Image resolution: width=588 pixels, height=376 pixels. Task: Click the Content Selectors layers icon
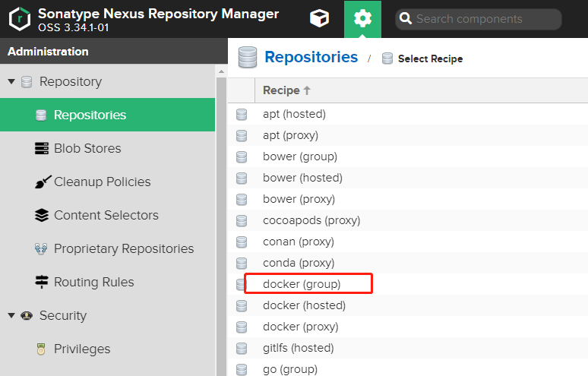(42, 216)
